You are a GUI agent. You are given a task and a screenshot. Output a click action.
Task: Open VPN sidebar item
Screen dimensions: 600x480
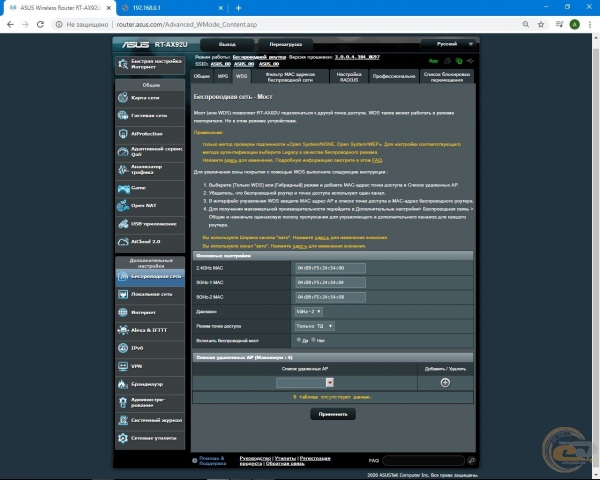(150, 366)
